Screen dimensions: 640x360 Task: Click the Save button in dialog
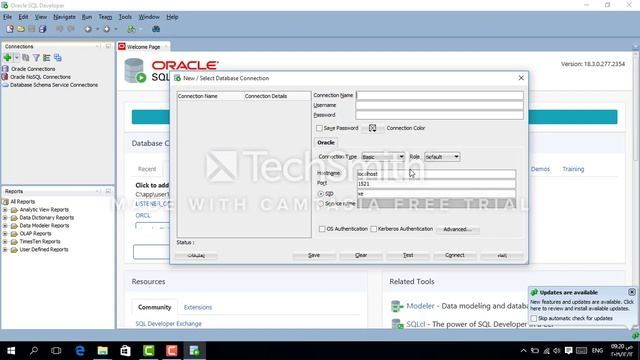tap(314, 256)
